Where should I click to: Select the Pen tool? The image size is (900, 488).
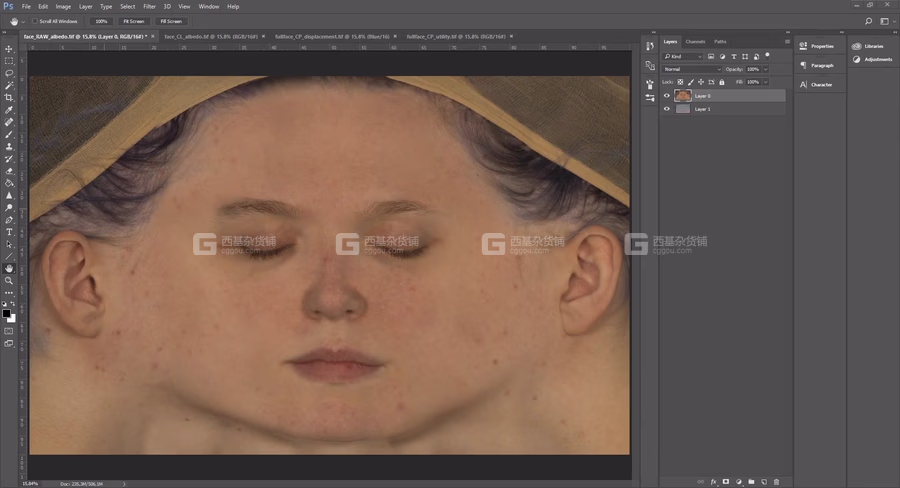tap(9, 220)
